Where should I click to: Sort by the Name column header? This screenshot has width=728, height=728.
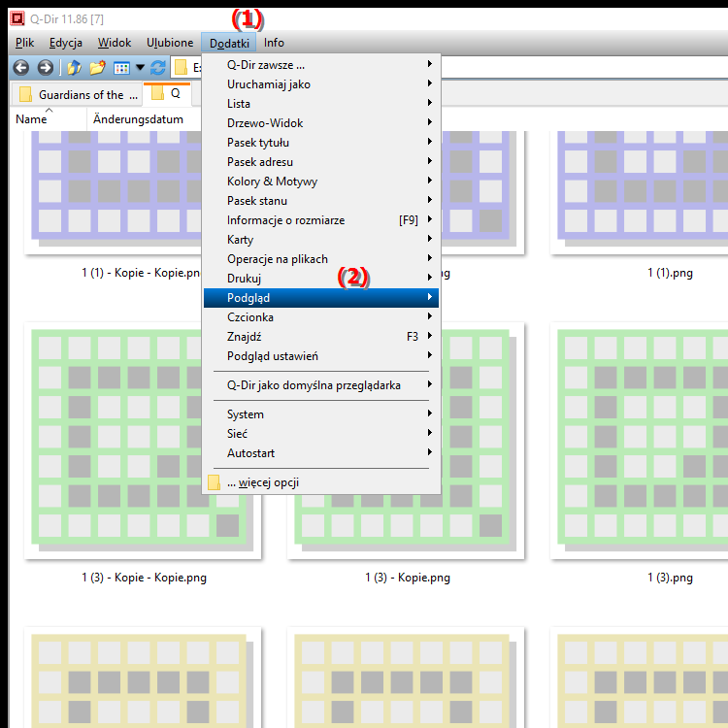click(x=49, y=119)
